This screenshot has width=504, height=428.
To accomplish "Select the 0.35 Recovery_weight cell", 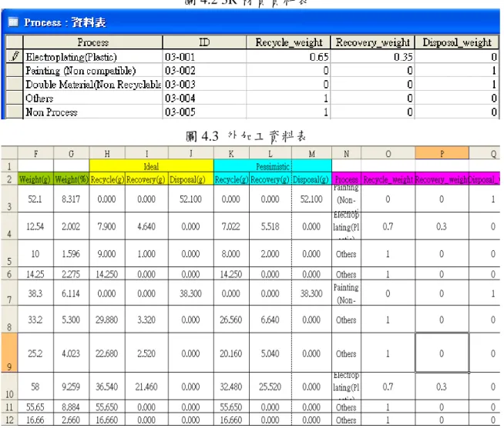I will (x=372, y=56).
